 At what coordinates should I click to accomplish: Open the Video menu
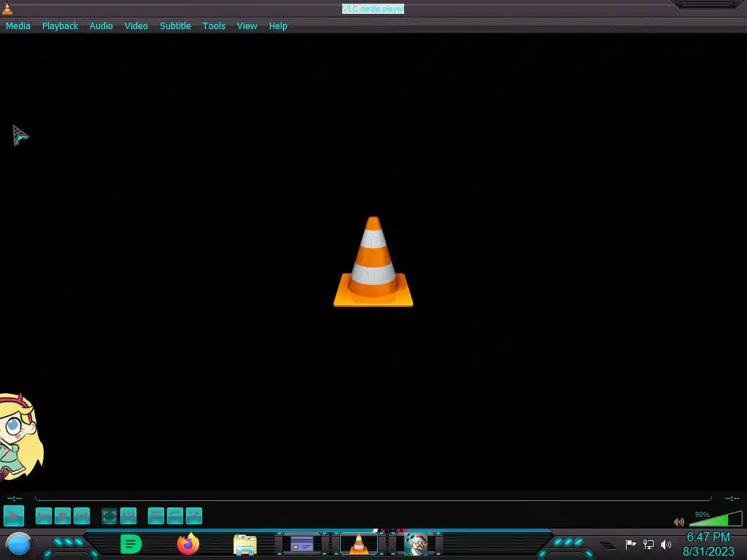coord(136,26)
